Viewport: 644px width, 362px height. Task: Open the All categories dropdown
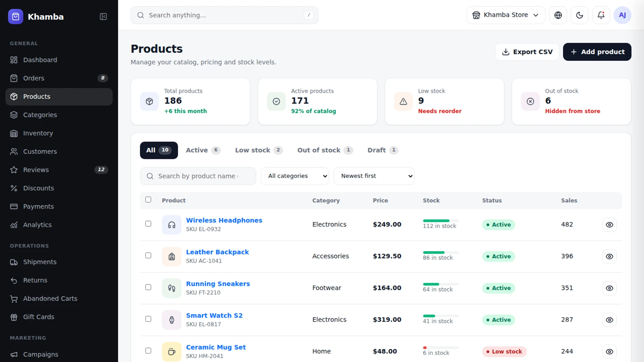point(295,176)
